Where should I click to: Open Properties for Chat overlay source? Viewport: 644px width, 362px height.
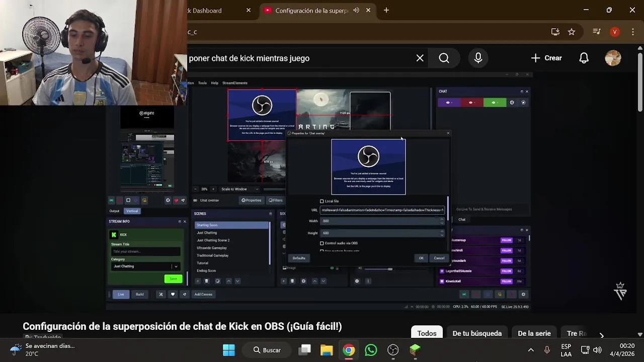(252, 200)
